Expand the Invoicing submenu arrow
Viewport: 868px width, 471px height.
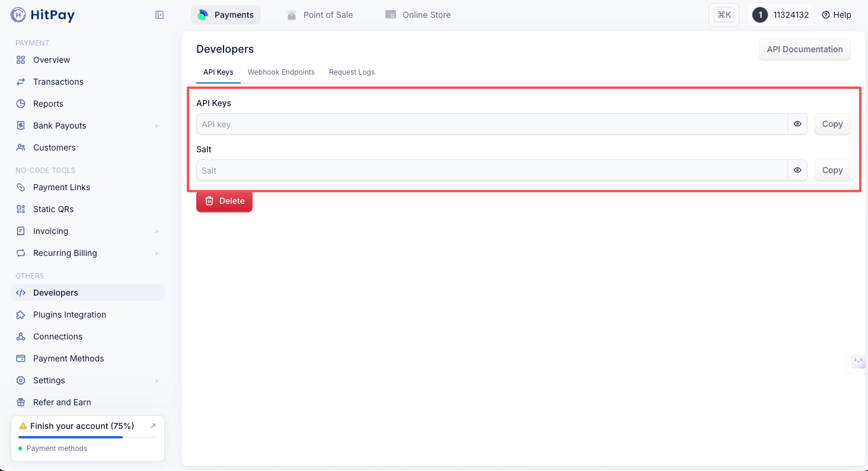(x=157, y=231)
